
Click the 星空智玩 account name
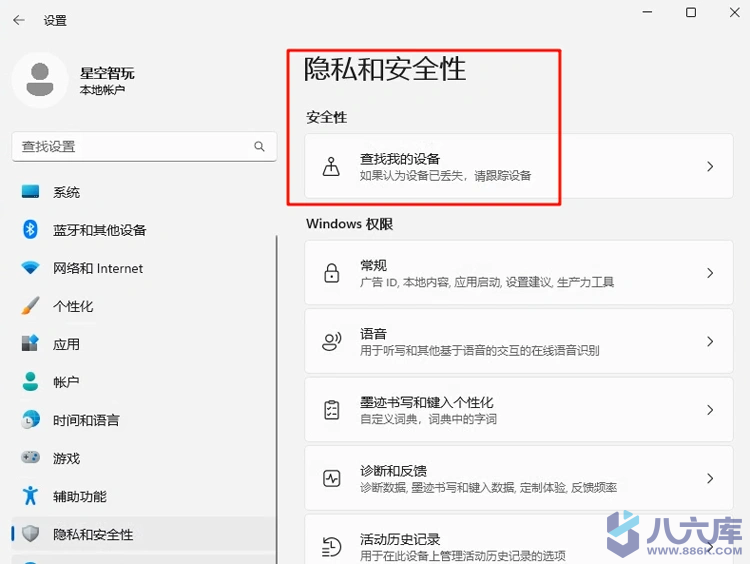click(107, 73)
